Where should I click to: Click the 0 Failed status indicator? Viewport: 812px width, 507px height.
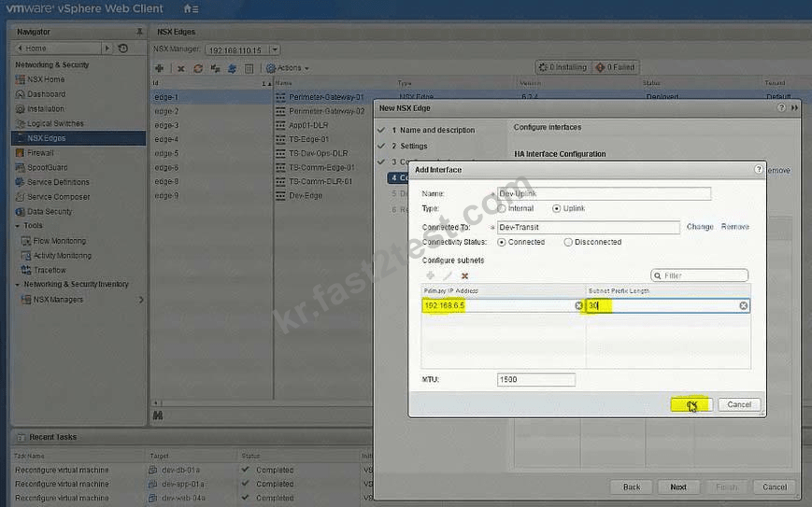pyautogui.click(x=617, y=67)
